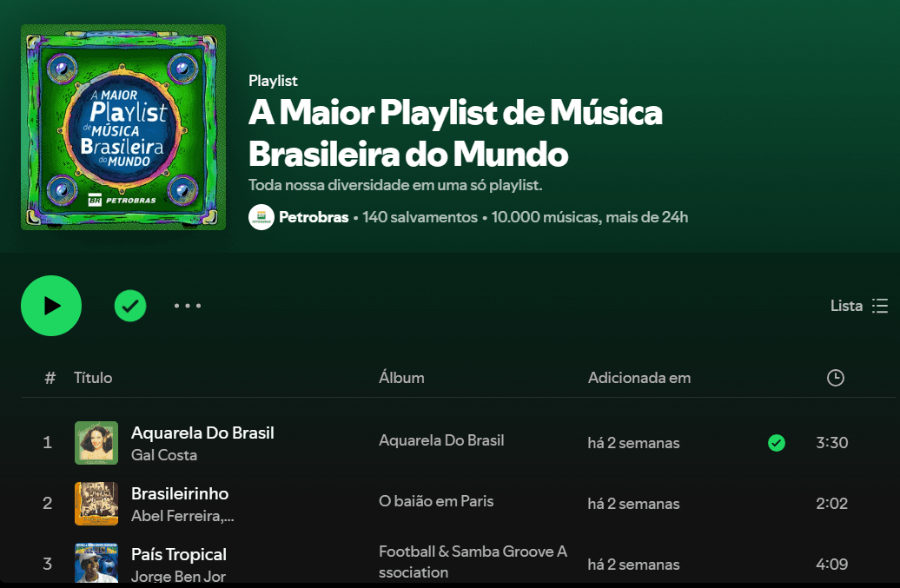Sort by the Adicionada em column header
Screen dimensions: 900x588
(x=639, y=378)
